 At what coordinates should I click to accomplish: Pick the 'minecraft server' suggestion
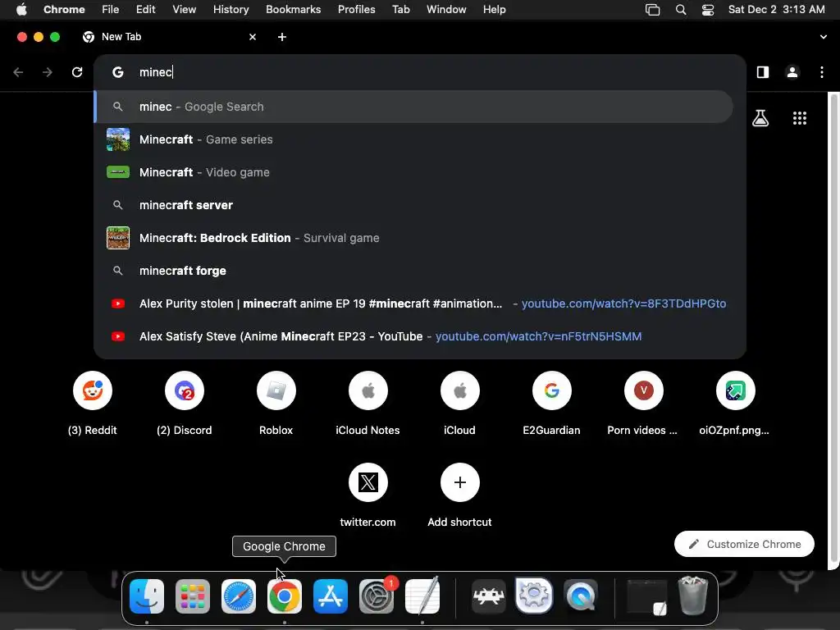[413, 205]
